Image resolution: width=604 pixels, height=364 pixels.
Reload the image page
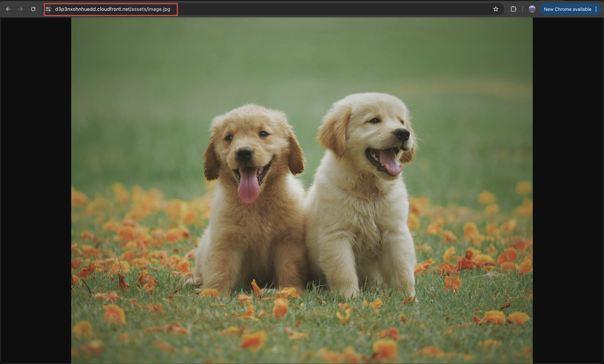coord(33,9)
